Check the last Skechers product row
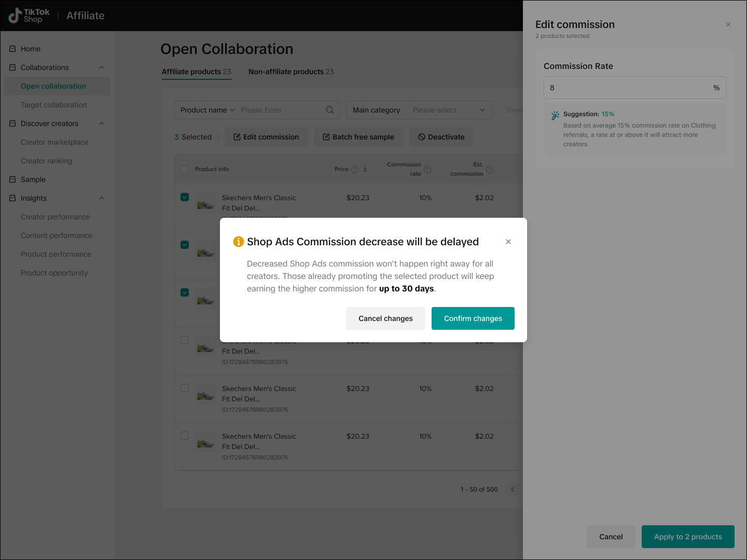 point(185,436)
